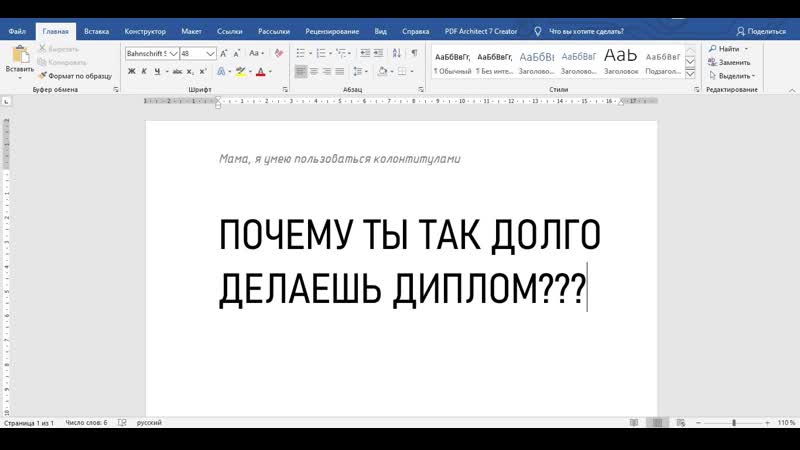Screen dimensions: 800x450
Task: Apply the Title (Заголовок) style with large Aab
Action: 621,63
